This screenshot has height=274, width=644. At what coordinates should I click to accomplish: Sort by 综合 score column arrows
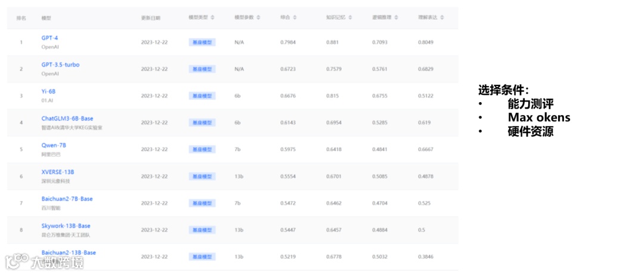(x=295, y=18)
